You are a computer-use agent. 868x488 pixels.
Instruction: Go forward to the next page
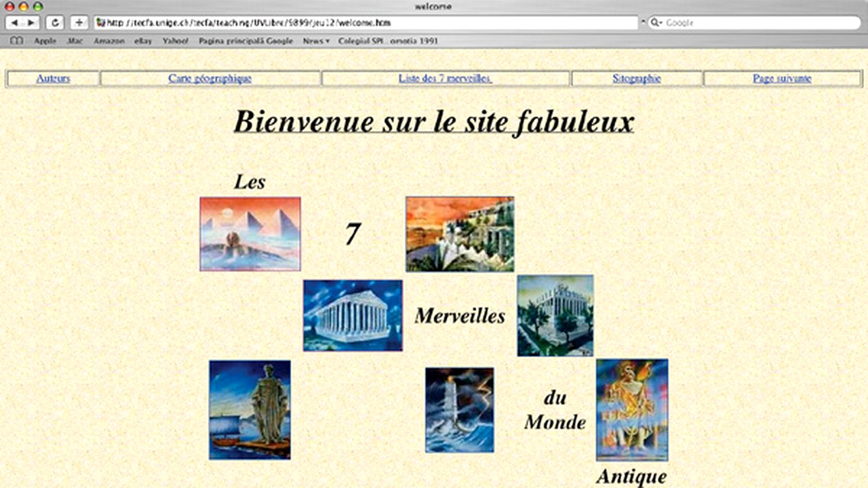[32, 23]
